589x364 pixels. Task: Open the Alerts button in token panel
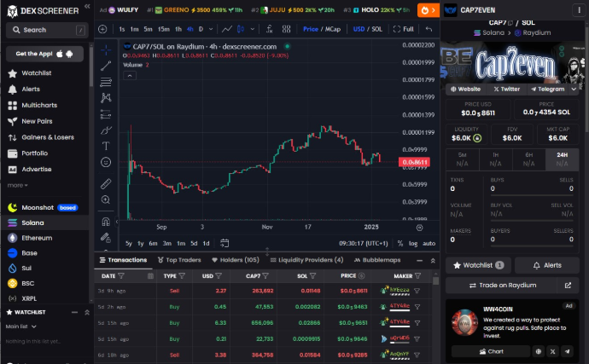[546, 265]
